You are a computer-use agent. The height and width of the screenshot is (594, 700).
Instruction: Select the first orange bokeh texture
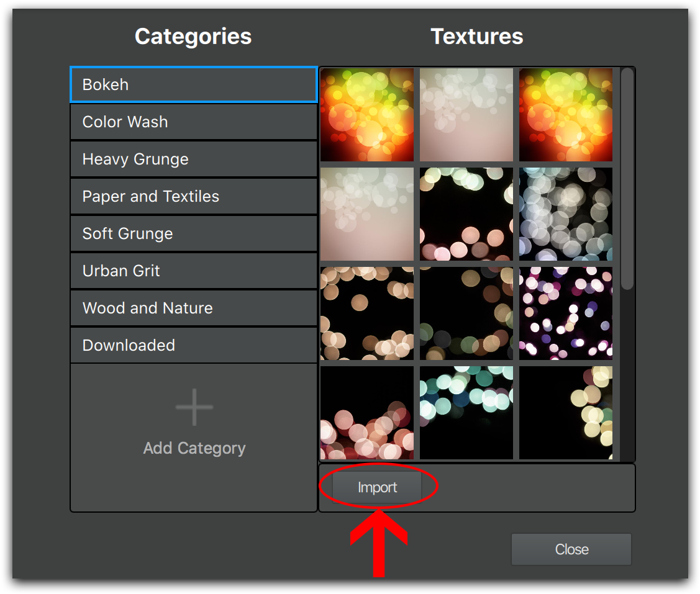point(366,115)
